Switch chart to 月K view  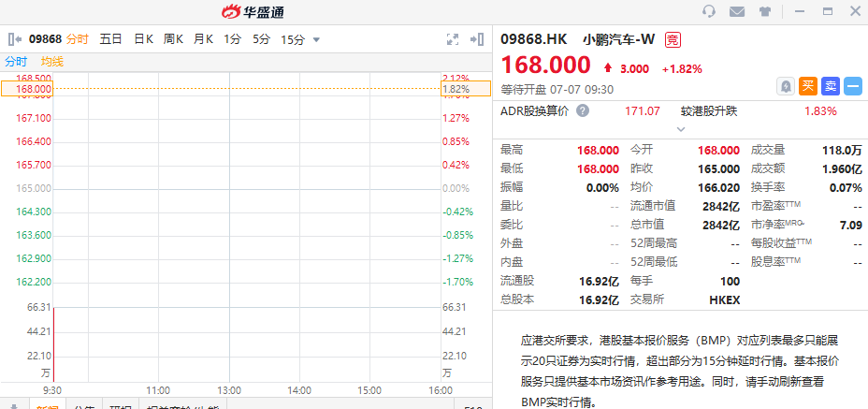[203, 39]
